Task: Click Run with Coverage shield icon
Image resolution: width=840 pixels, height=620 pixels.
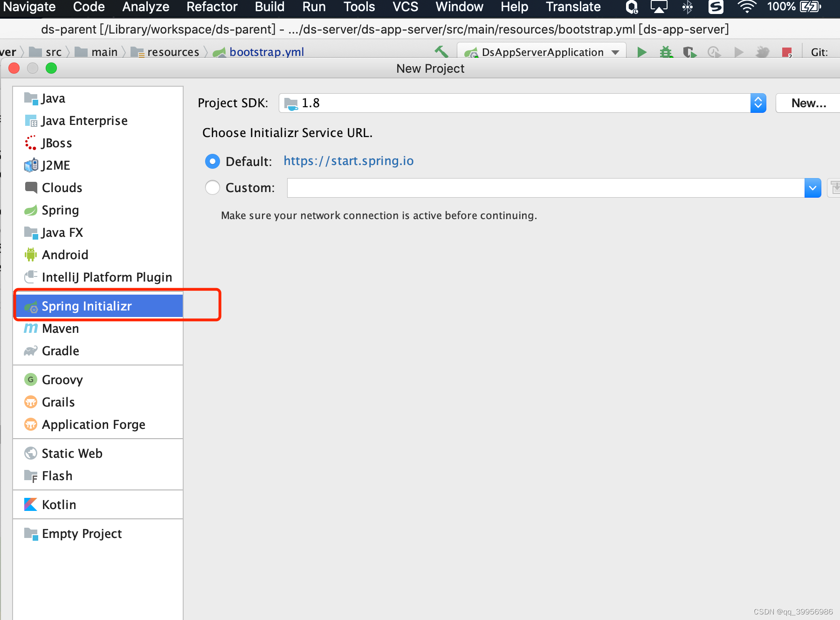Action: [690, 52]
